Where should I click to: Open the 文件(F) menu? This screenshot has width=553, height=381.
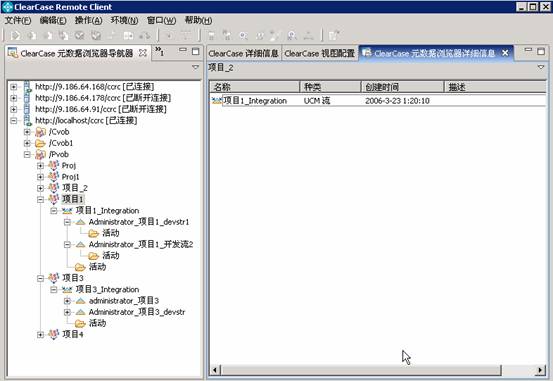point(18,20)
